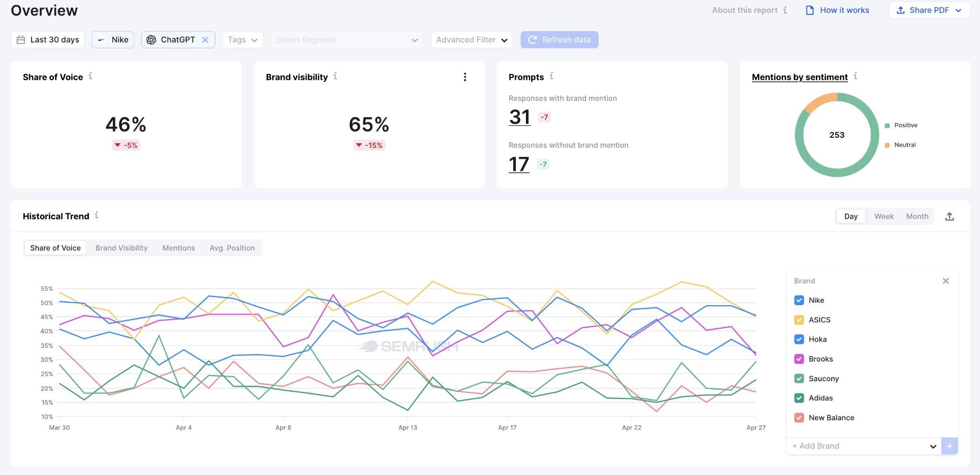
Task: Uncheck the Hoka brand checkbox
Action: pos(799,340)
